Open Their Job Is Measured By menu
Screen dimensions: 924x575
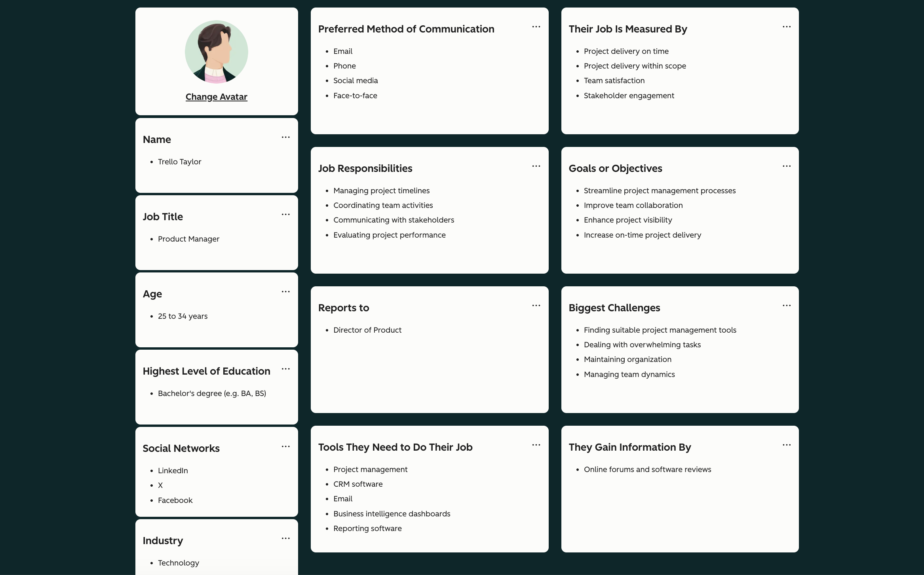786,27
